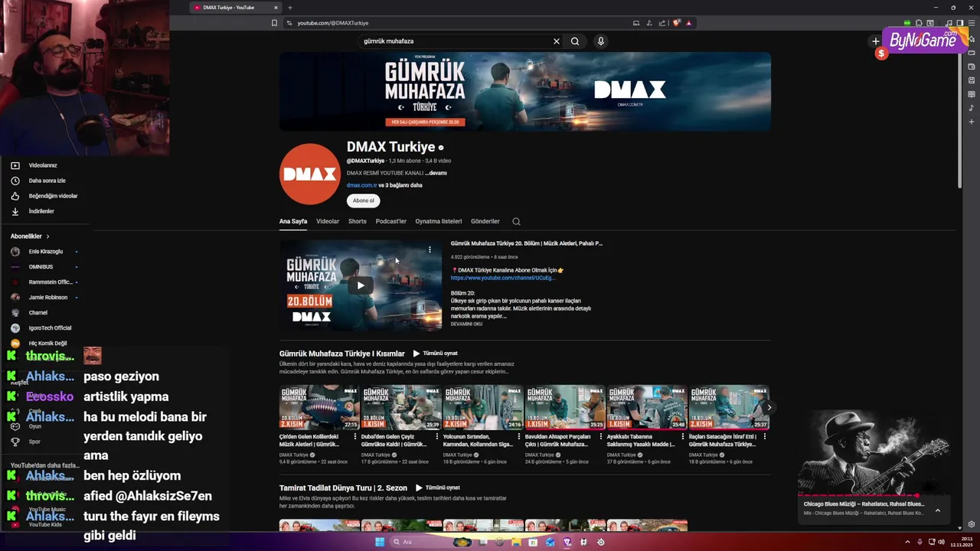Switch to the Gönderiler tab

[485, 221]
